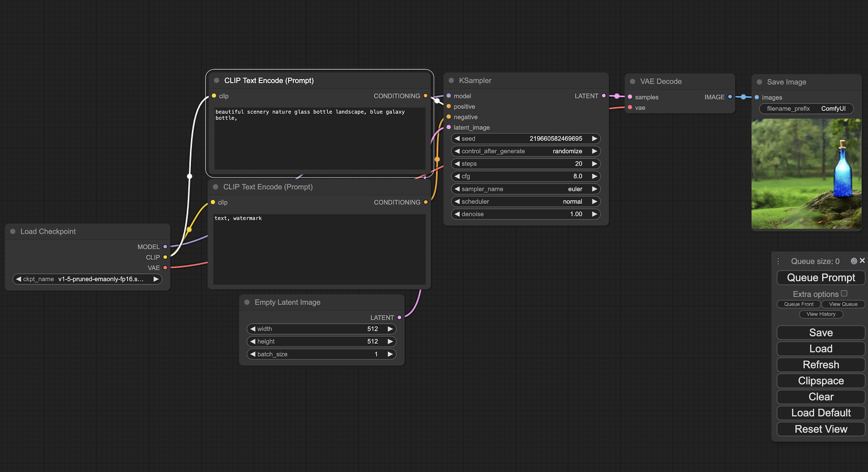Close the queue menu panel
The height and width of the screenshot is (472, 868).
tap(862, 261)
